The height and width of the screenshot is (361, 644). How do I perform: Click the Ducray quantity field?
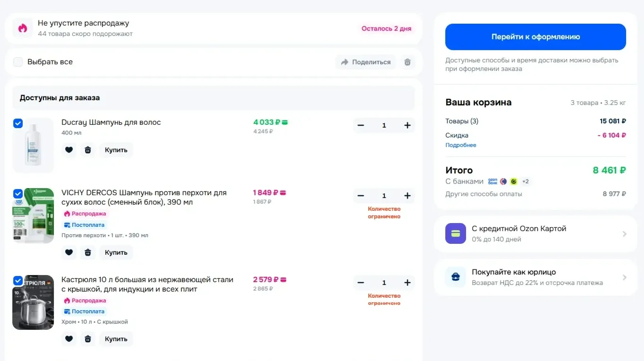click(384, 125)
